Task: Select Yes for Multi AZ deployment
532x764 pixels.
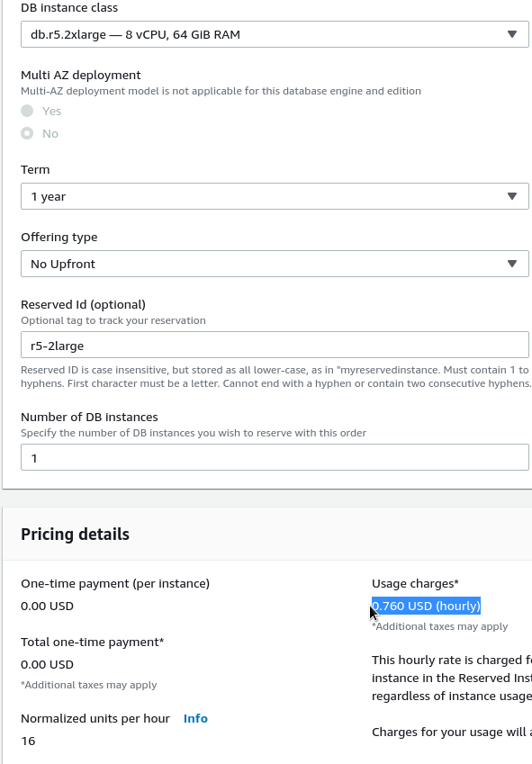Action: pos(27,111)
